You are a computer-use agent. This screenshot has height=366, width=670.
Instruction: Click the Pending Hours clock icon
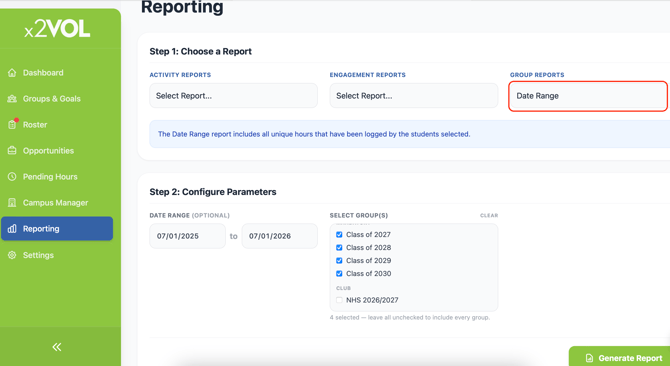(x=12, y=176)
